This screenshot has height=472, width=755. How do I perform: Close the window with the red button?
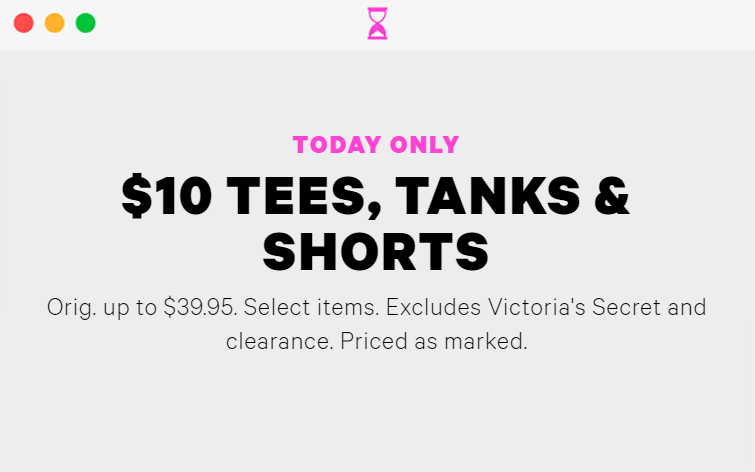click(x=24, y=23)
